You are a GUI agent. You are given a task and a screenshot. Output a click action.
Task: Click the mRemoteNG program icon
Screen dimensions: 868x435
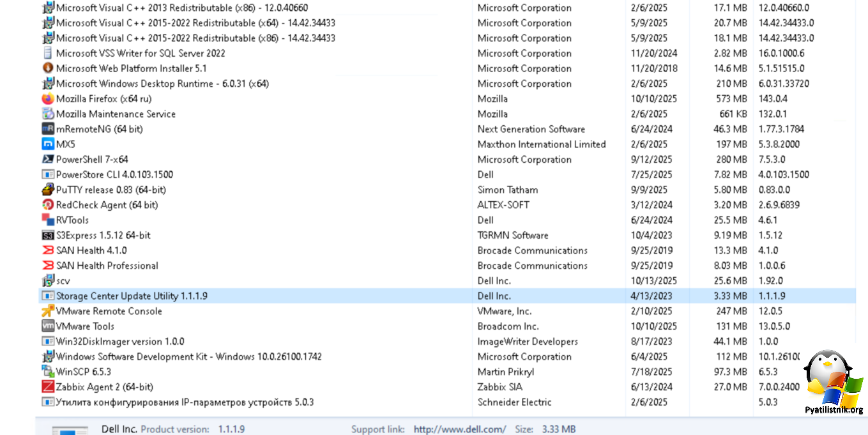[48, 129]
